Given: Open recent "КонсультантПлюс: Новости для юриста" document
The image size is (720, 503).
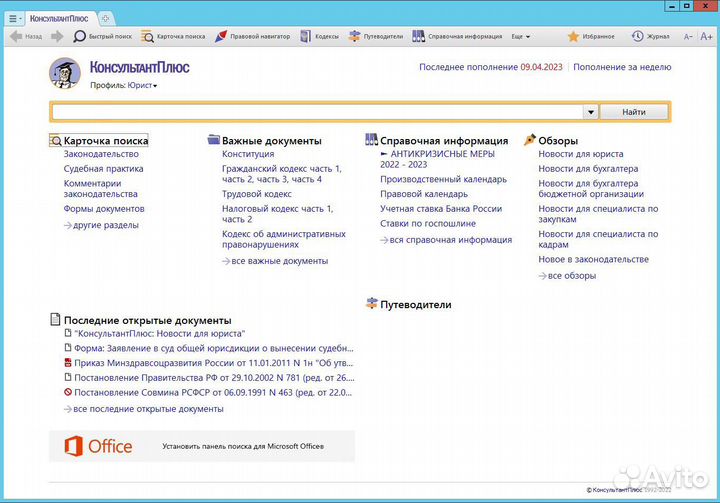Looking at the screenshot, I should point(160,333).
